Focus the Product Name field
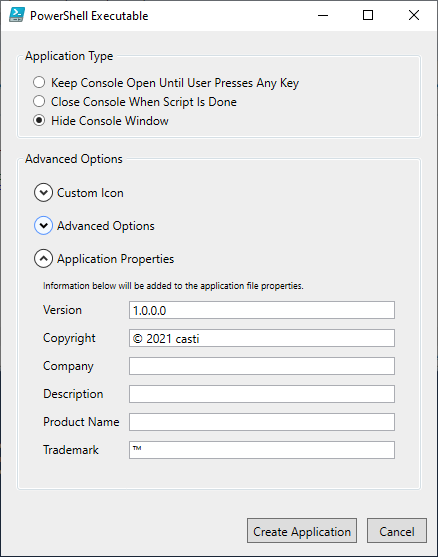This screenshot has height=557, width=438. coord(262,422)
